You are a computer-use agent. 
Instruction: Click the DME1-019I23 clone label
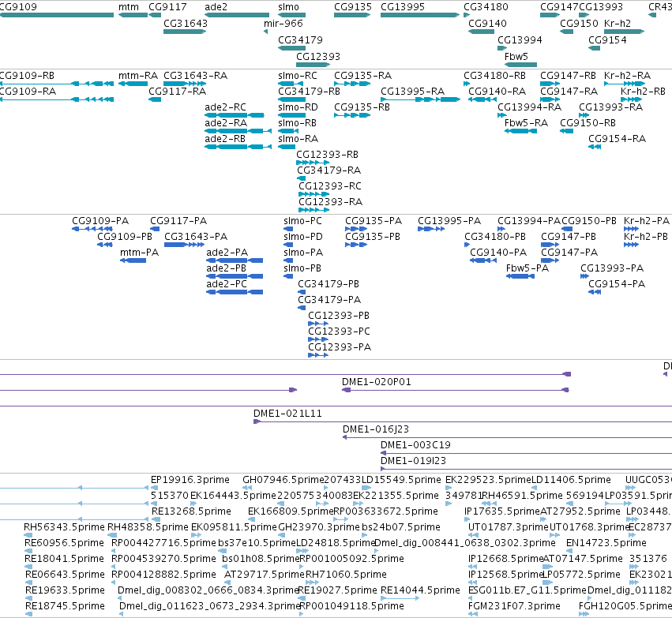[413, 461]
